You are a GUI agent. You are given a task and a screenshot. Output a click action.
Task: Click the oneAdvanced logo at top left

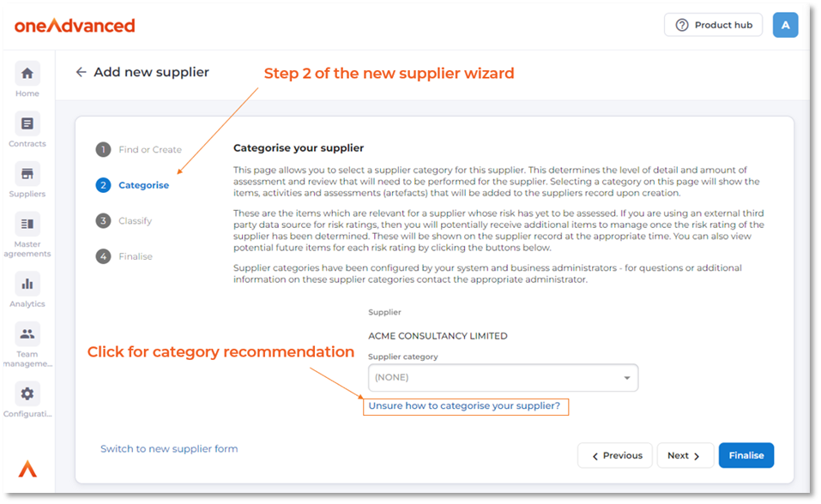pyautogui.click(x=75, y=25)
